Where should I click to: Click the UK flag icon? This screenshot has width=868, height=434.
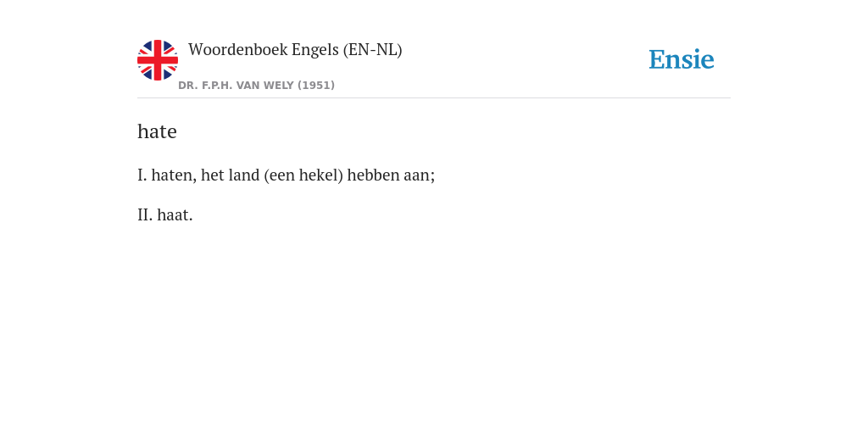[158, 60]
